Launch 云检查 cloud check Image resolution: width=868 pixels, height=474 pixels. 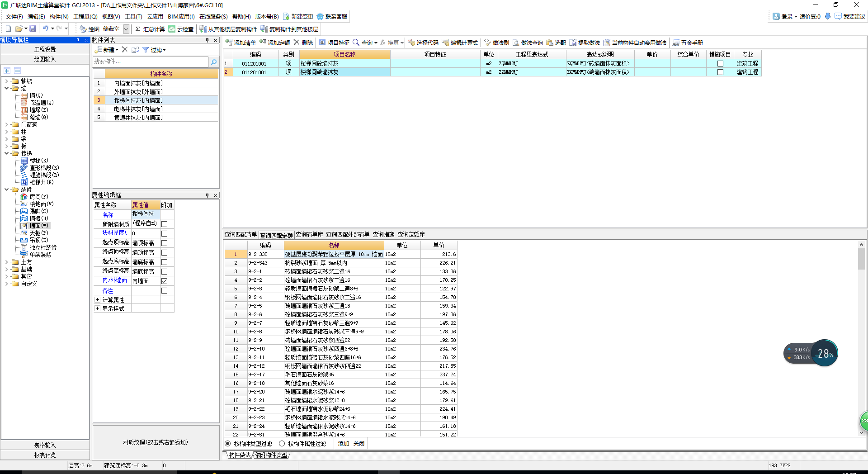pyautogui.click(x=181, y=29)
